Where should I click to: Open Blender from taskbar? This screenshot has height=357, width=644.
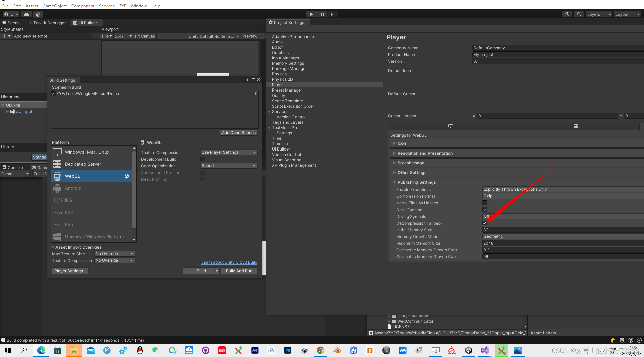click(337, 350)
